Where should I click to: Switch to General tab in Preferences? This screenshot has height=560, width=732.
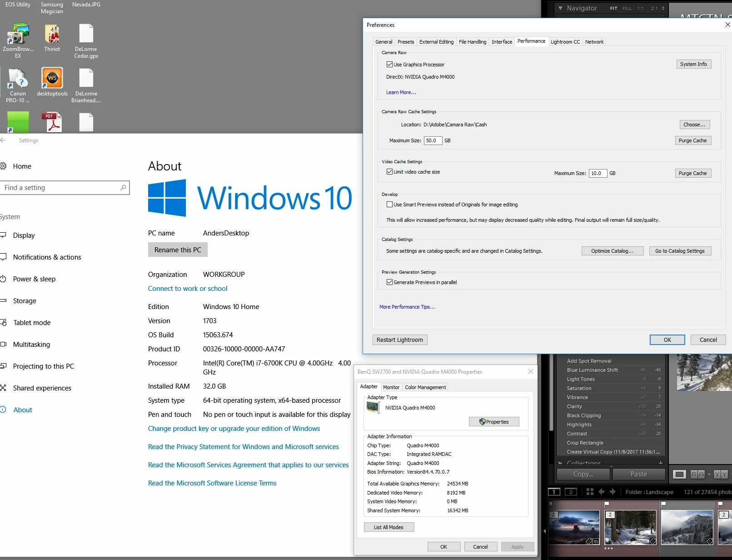pyautogui.click(x=384, y=42)
